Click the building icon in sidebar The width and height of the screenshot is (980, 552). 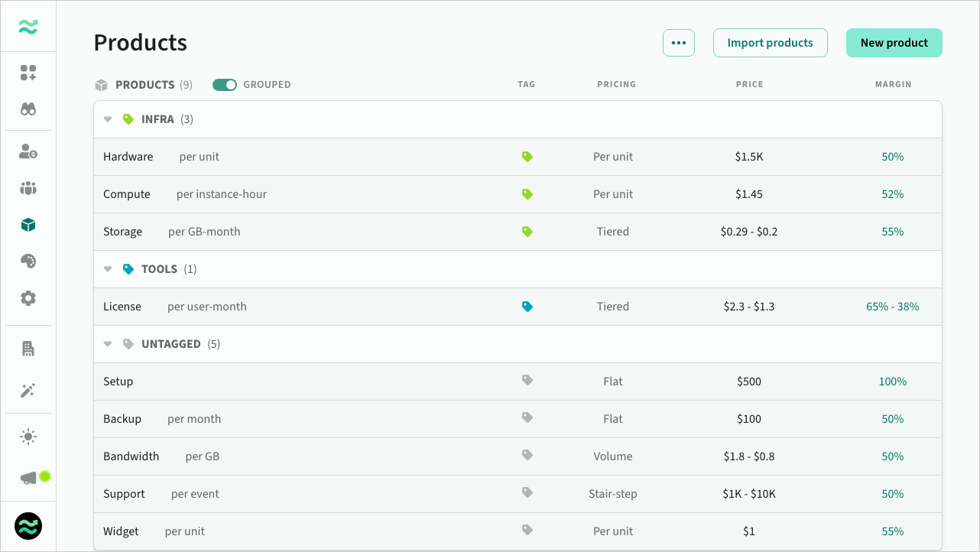tap(28, 349)
